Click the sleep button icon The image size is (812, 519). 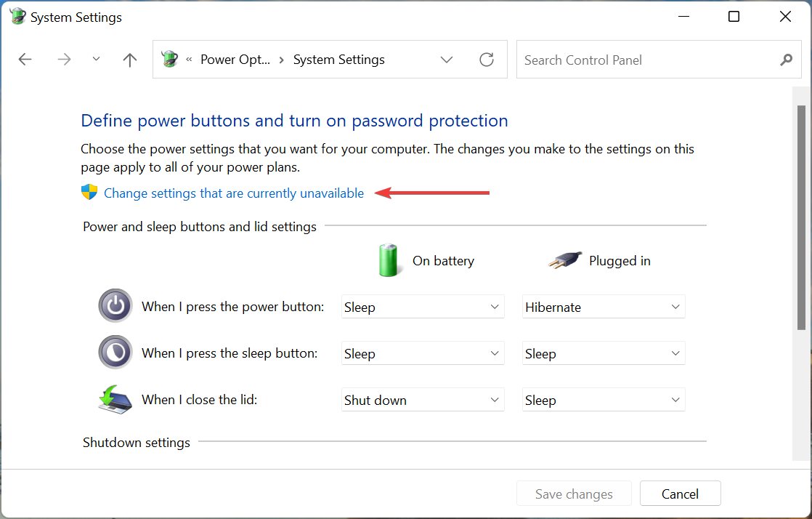[115, 353]
